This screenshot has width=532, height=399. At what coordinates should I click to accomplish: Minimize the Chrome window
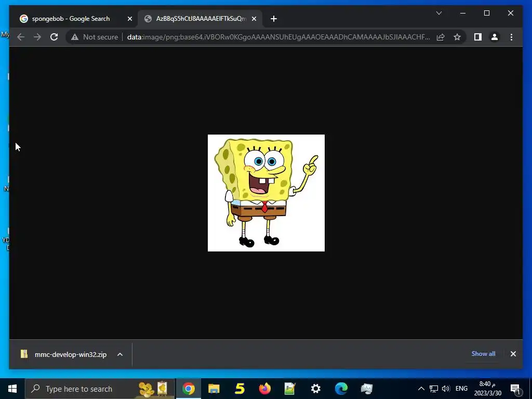point(463,13)
